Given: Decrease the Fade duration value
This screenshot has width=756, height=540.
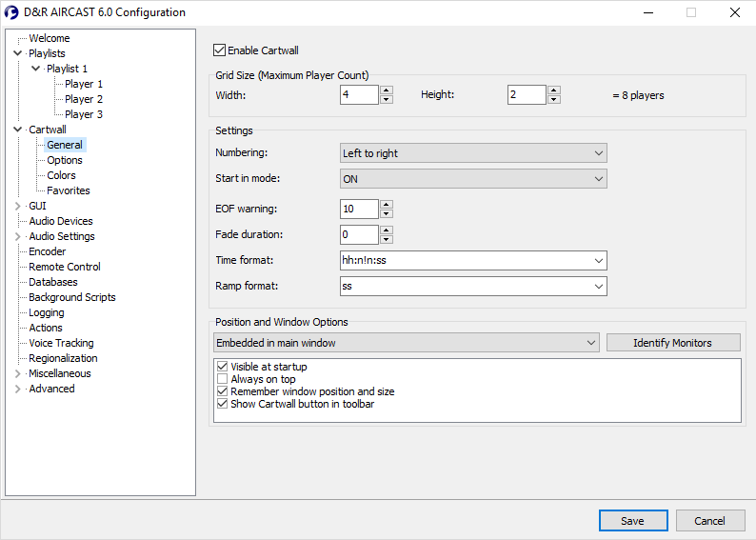Looking at the screenshot, I should [386, 239].
